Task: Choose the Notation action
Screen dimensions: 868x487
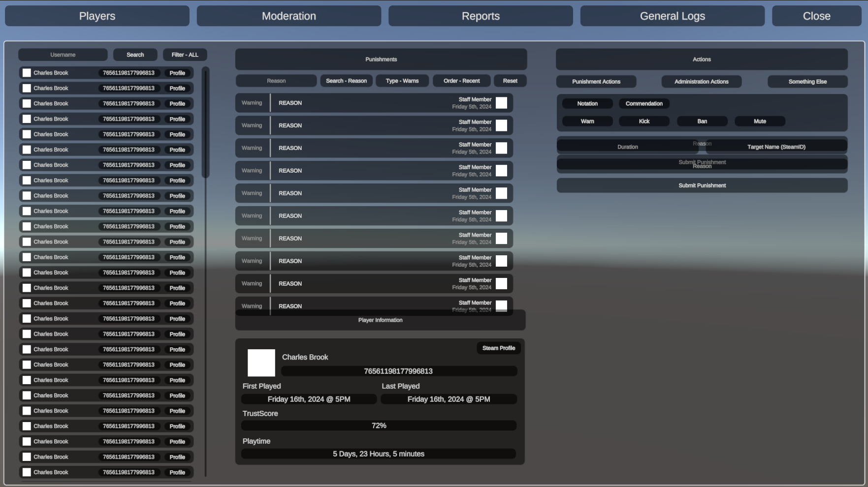Action: pos(587,103)
